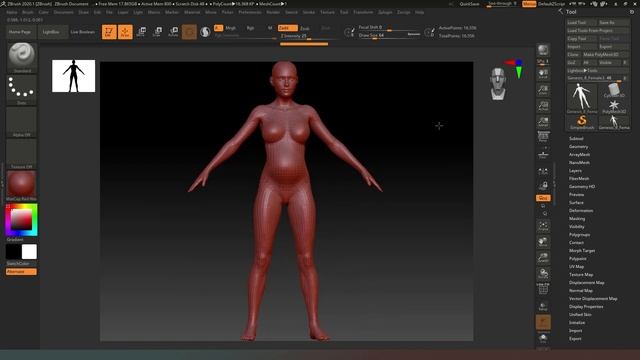Select the Cylinder3D tool thumbnail

pyautogui.click(x=614, y=90)
